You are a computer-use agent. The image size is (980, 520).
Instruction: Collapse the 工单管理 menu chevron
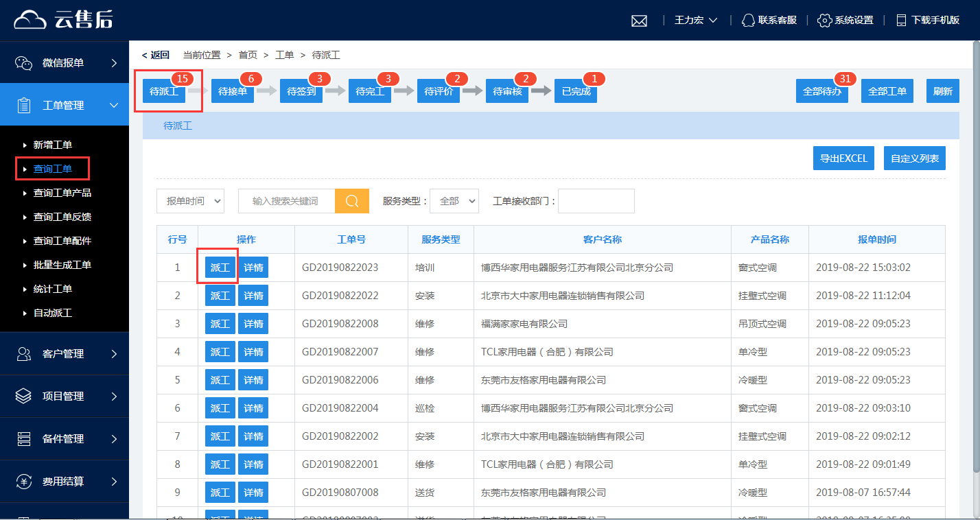[x=114, y=105]
